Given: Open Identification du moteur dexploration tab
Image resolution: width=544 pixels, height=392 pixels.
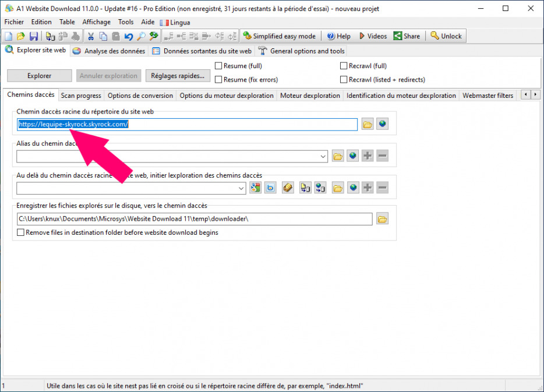Looking at the screenshot, I should click(x=401, y=96).
